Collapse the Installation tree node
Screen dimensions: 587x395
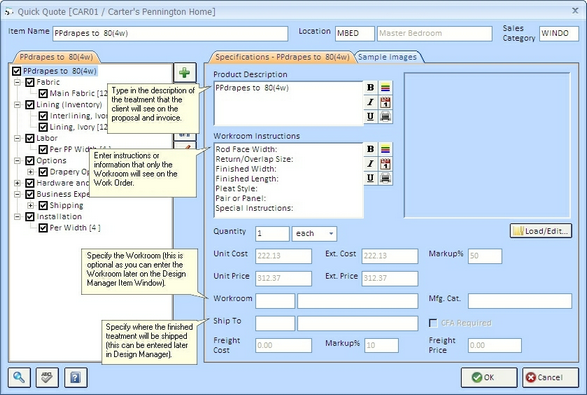(x=17, y=217)
